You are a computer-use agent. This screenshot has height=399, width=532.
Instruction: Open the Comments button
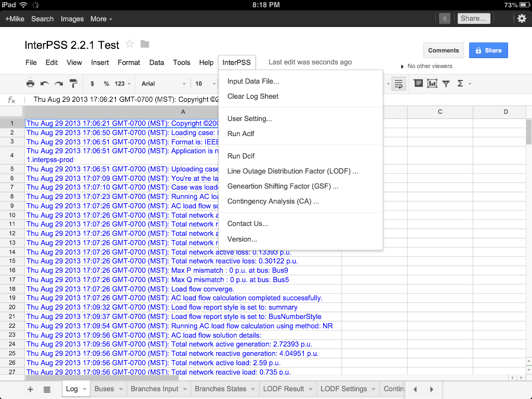tap(443, 50)
